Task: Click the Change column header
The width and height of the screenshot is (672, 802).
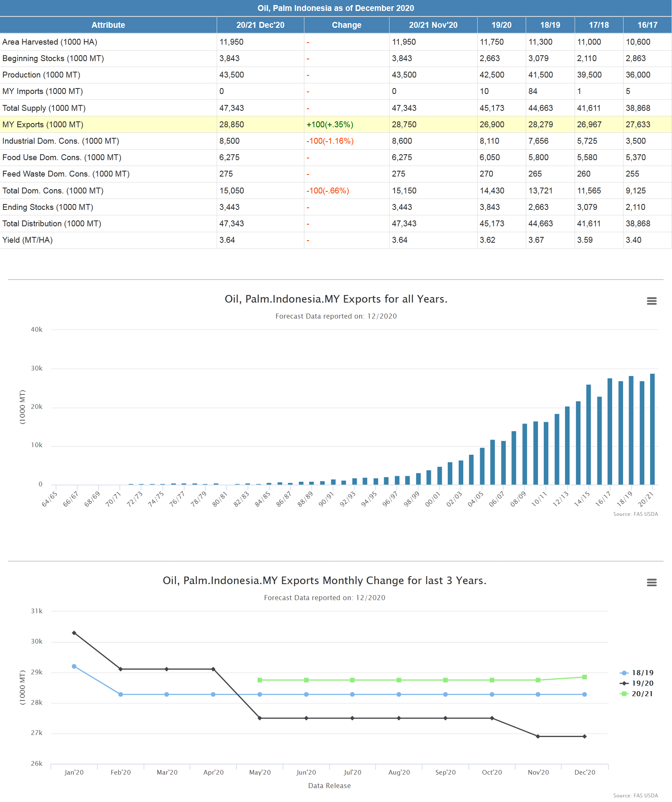Action: coord(346,25)
